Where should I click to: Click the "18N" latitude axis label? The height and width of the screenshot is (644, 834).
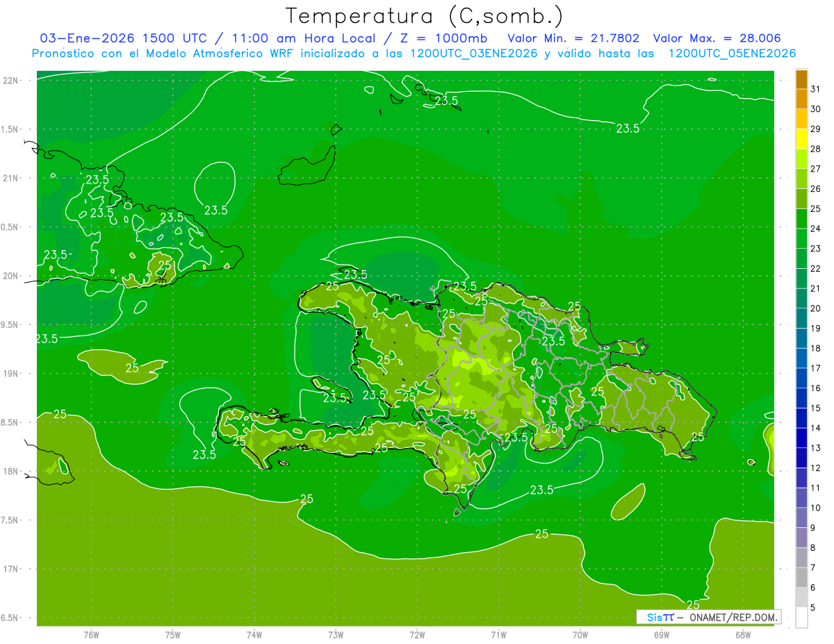coord(11,471)
